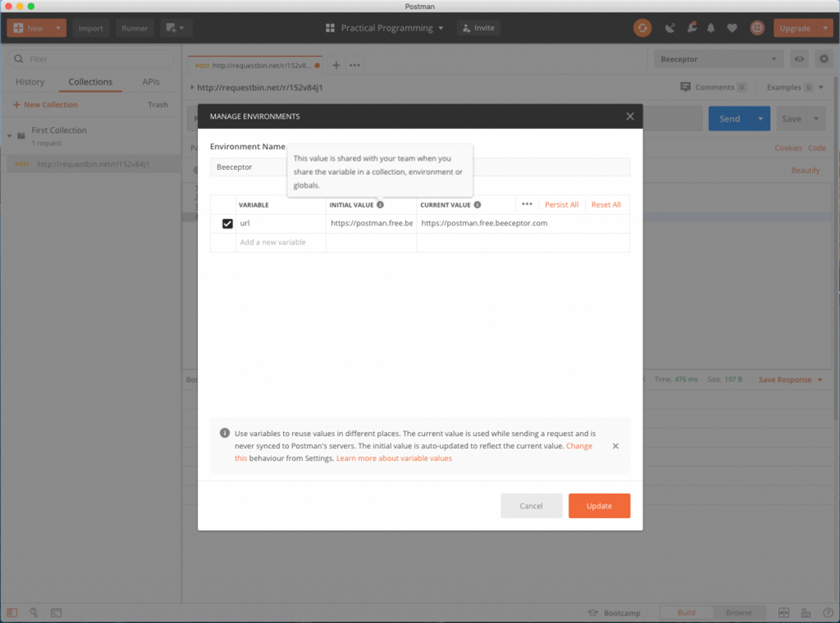Click the Current Value info icon
Screen dimensions: 840x623
tap(477, 205)
